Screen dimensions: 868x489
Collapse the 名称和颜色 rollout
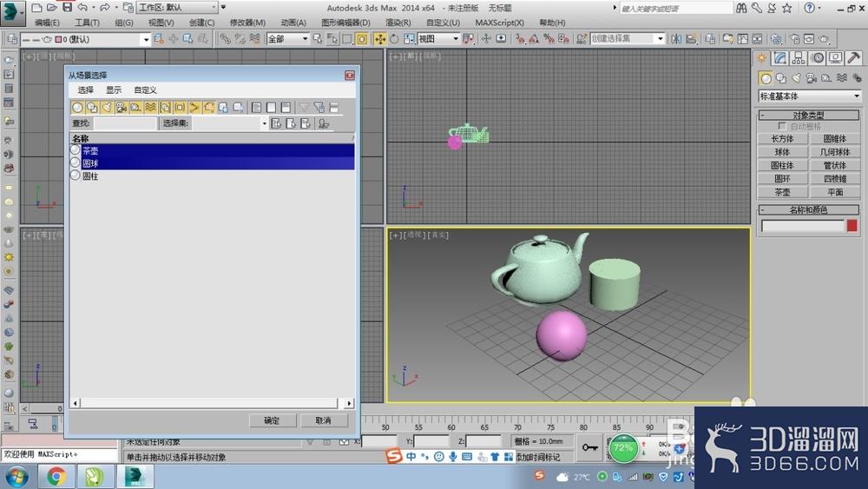[809, 209]
